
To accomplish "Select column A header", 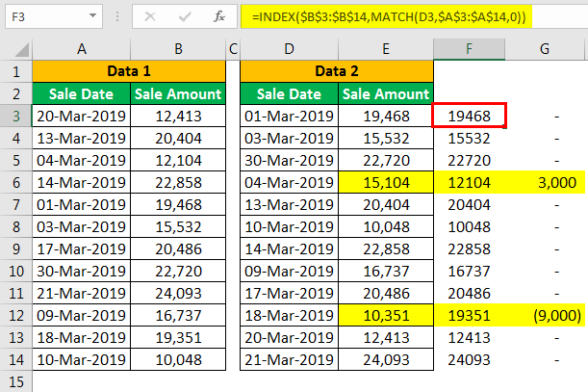I will pos(82,49).
